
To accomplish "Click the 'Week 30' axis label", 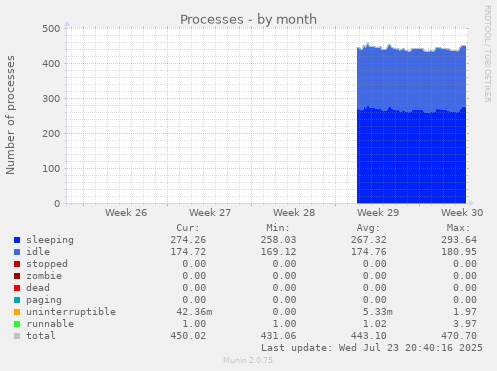I will click(462, 213).
